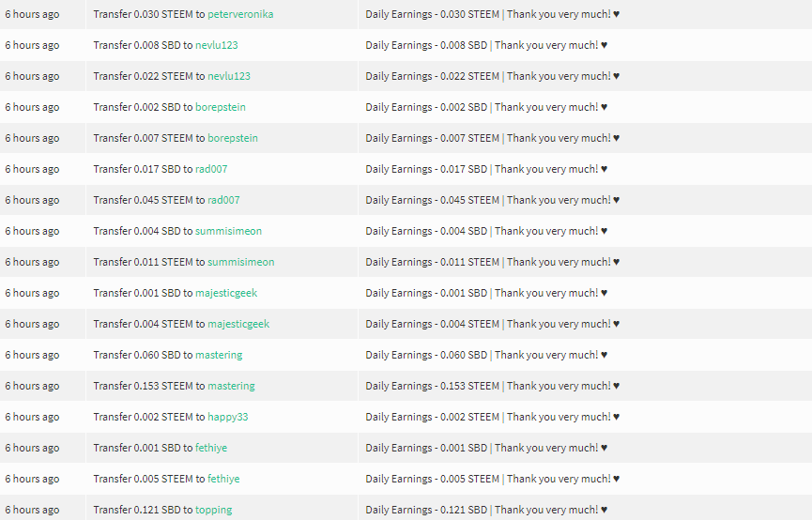Click '6 hours ago' in peterveronika row

click(32, 14)
